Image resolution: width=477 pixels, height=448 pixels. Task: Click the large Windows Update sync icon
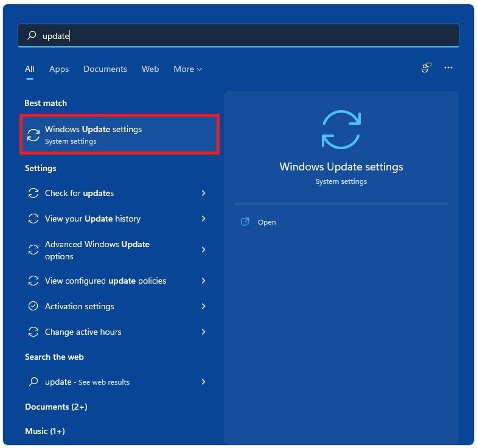click(x=341, y=129)
